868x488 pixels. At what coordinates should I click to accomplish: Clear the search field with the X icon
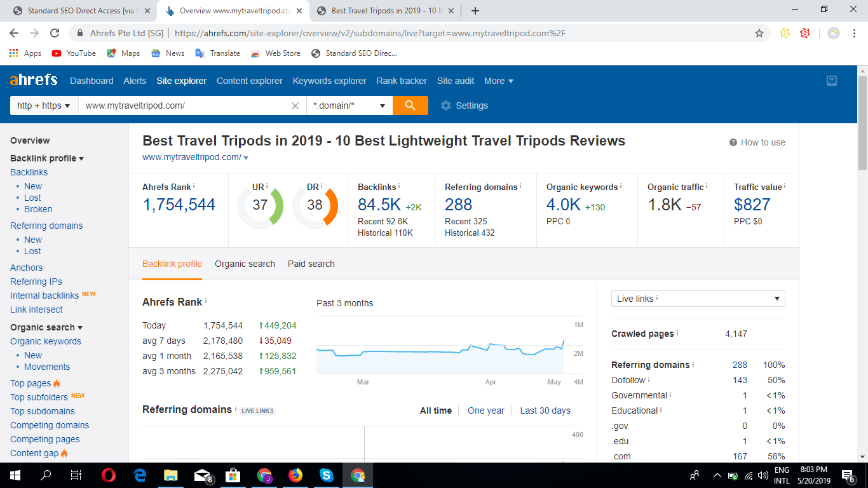(x=295, y=105)
